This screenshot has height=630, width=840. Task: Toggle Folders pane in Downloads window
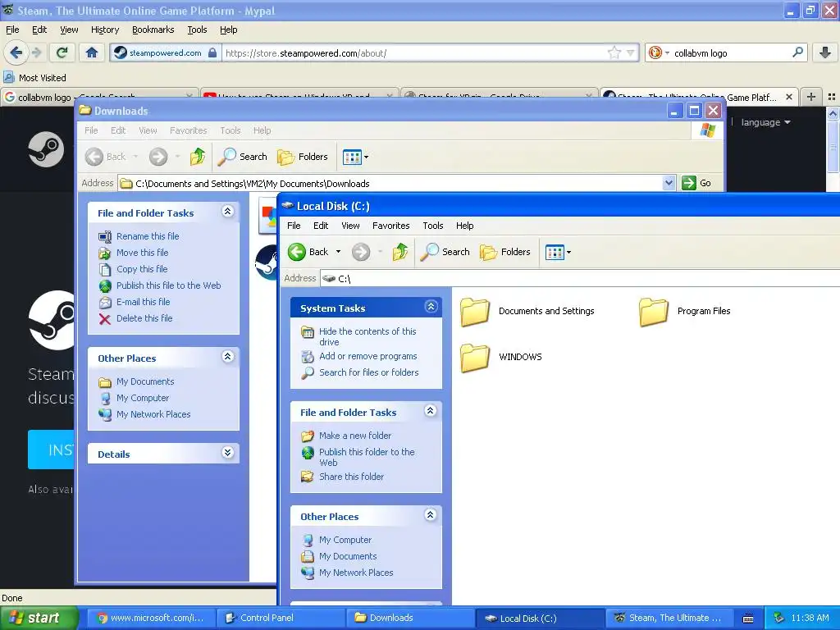pos(303,157)
